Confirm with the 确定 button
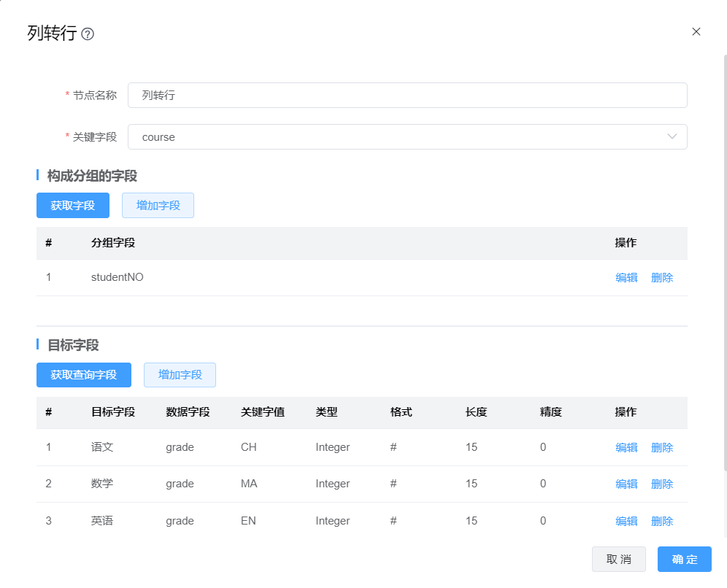Screen dimensions: 727x588 point(684,560)
